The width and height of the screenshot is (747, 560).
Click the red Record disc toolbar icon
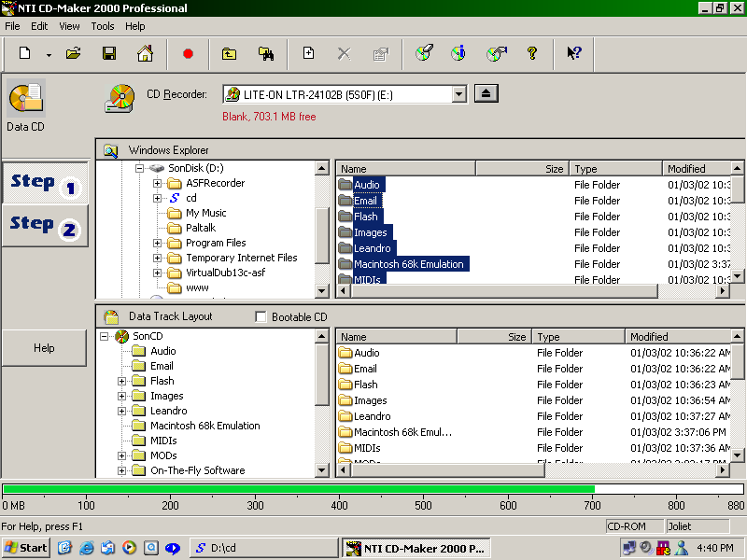click(x=188, y=54)
